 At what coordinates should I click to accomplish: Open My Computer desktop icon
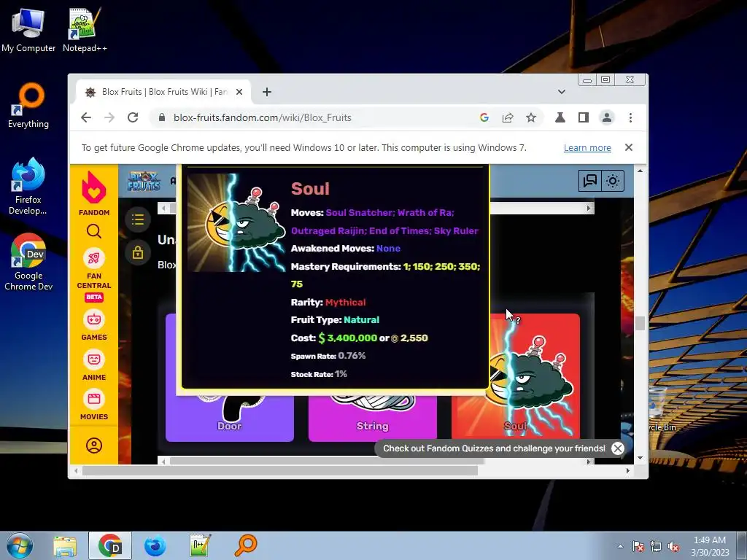coord(28,30)
